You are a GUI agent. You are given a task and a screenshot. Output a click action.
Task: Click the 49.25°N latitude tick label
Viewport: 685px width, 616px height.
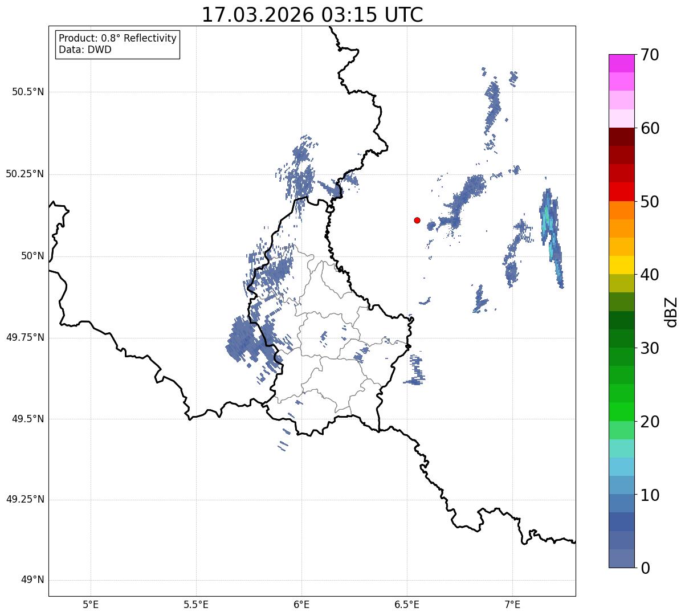(x=25, y=500)
